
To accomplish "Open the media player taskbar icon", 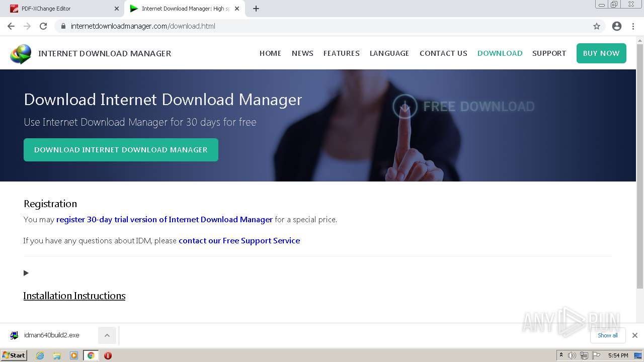I will click(74, 355).
